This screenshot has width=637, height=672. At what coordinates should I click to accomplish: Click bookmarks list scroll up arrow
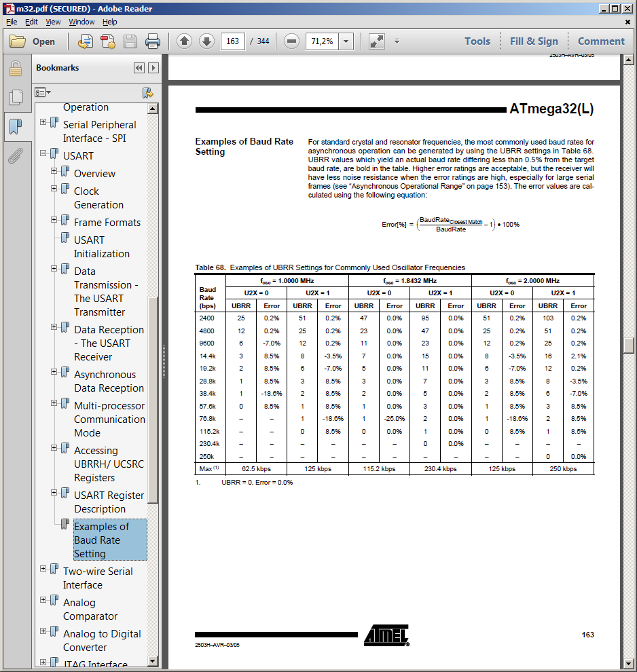click(153, 109)
